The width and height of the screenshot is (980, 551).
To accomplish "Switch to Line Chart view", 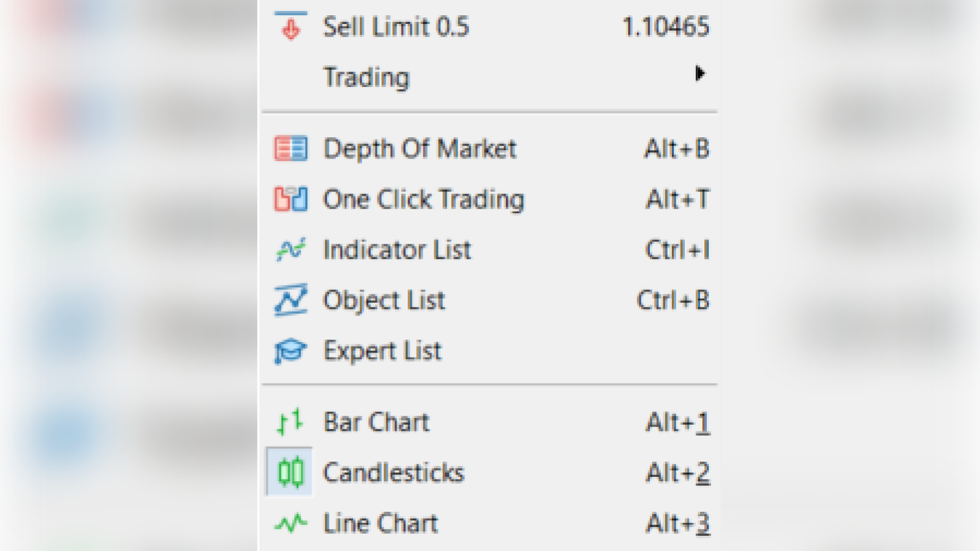I will (x=380, y=523).
